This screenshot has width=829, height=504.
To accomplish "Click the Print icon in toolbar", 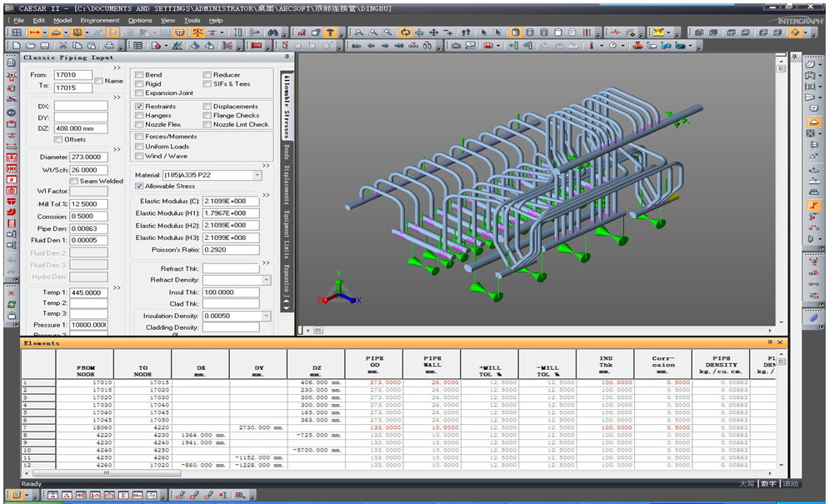I will click(108, 45).
